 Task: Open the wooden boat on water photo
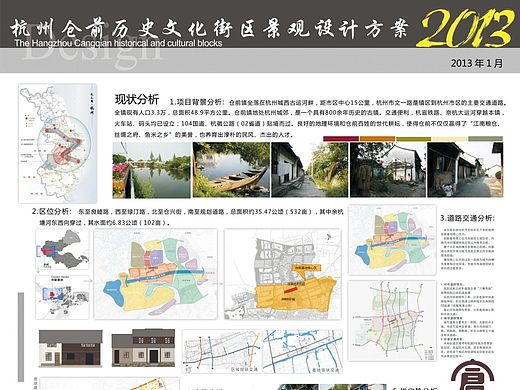tap(231, 170)
